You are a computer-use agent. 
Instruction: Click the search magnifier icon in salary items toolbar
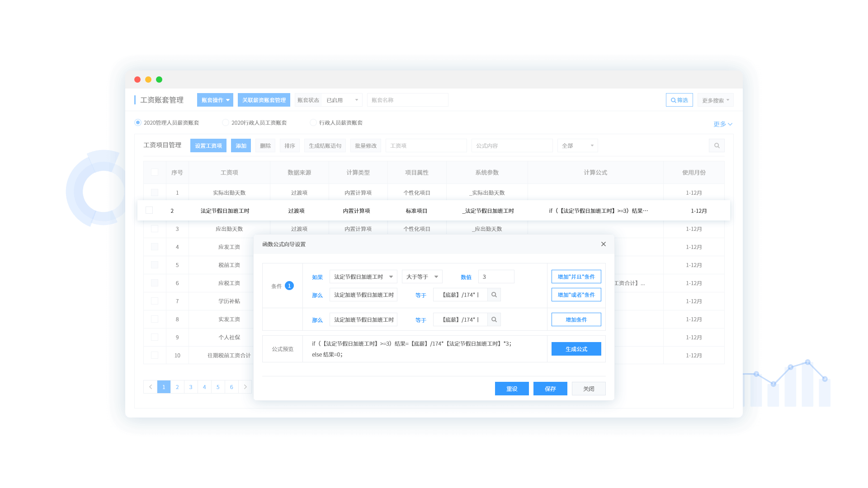pyautogui.click(x=717, y=145)
